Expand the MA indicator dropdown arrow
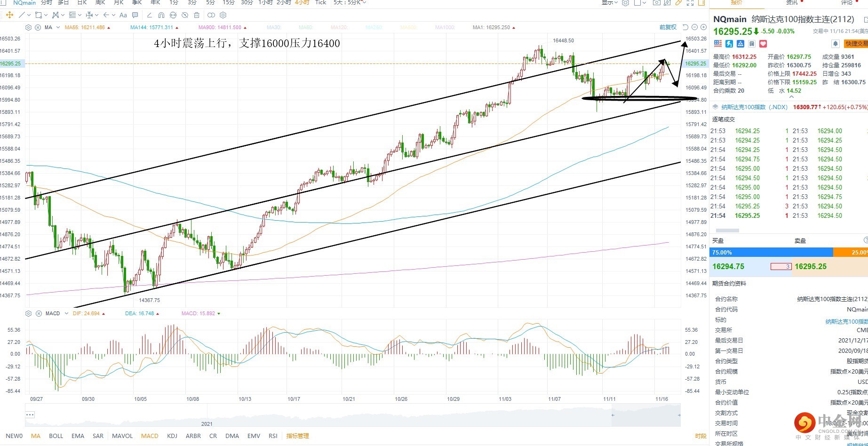868x446 pixels. (58, 27)
